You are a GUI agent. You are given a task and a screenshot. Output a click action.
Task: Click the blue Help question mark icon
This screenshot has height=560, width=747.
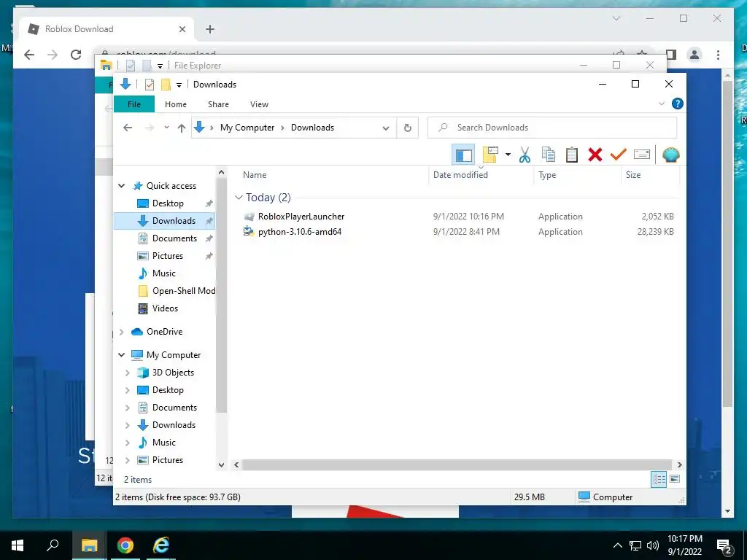tap(677, 104)
